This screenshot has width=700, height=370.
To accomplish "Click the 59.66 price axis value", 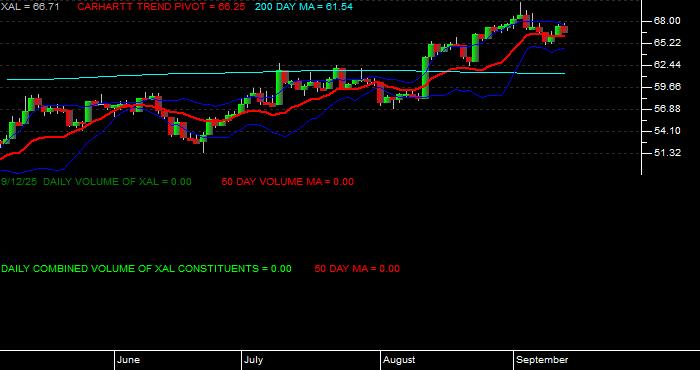I will point(667,87).
